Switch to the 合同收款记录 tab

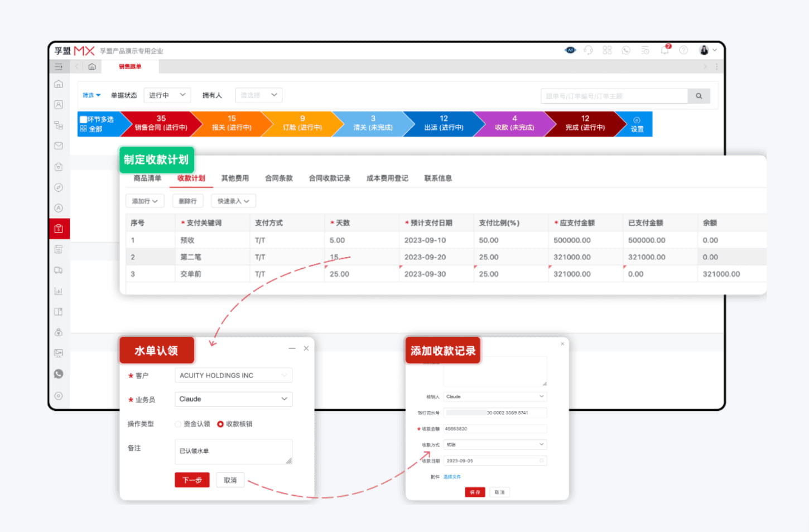(330, 178)
